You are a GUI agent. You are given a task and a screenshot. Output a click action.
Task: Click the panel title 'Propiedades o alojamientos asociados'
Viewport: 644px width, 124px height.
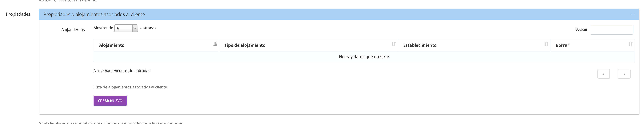[x=94, y=14]
